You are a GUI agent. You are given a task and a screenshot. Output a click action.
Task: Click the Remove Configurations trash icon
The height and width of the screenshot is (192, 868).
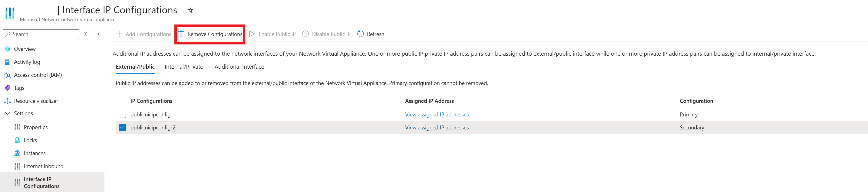tap(181, 34)
